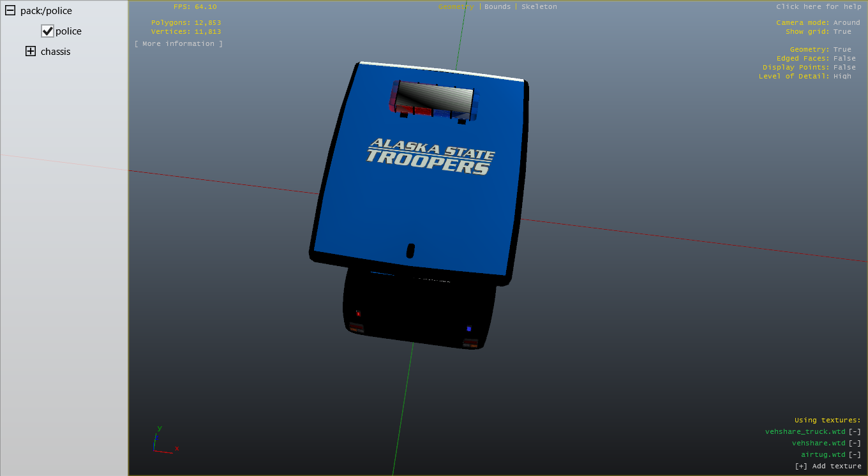Click the light bar on the vehicle roof
The width and height of the screenshot is (868, 476).
tap(434, 100)
